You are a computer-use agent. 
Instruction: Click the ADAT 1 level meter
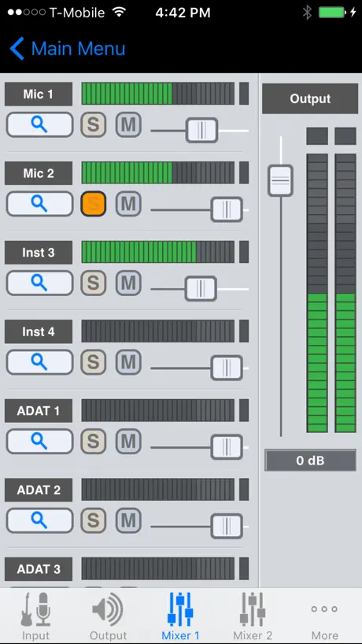coord(158,411)
